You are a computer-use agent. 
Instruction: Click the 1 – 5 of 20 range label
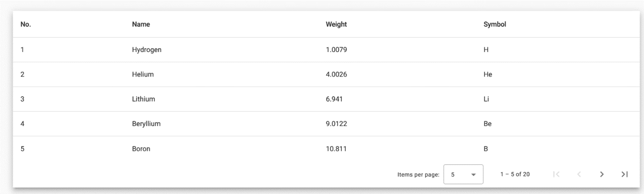click(515, 174)
